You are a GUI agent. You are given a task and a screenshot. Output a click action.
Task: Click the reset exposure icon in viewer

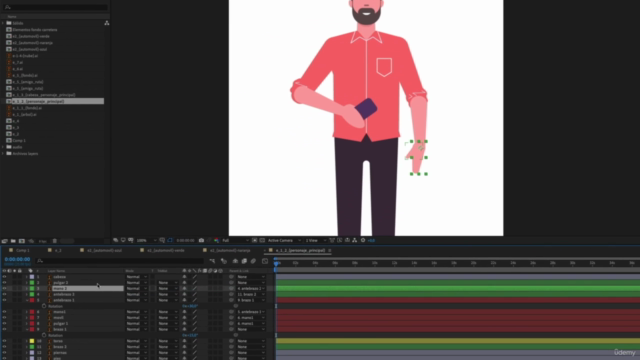(363, 240)
